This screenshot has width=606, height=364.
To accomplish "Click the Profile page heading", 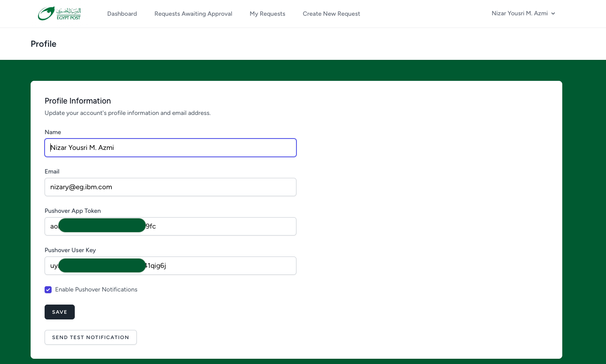I will [x=43, y=44].
